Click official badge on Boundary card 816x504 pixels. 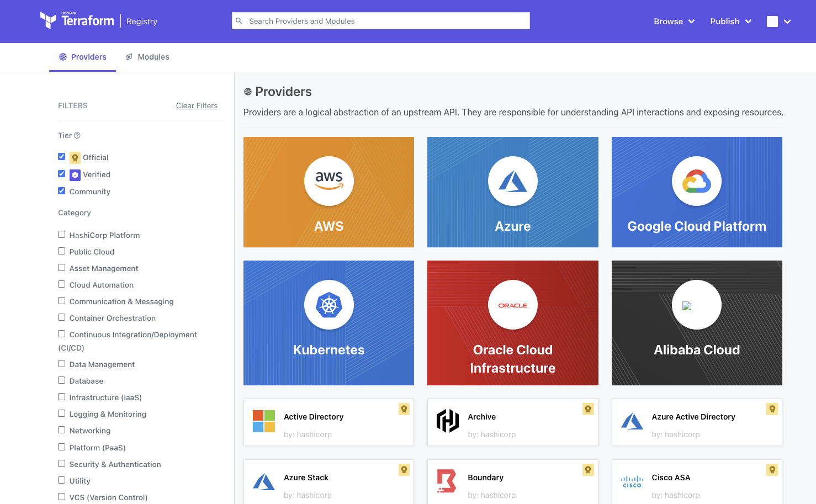click(x=588, y=470)
